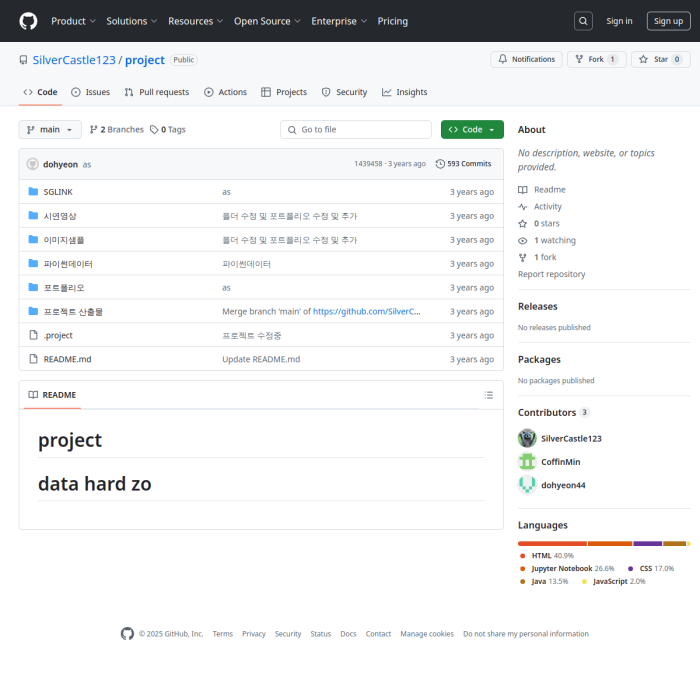Click the Contributors 3 heading

pyautogui.click(x=554, y=412)
